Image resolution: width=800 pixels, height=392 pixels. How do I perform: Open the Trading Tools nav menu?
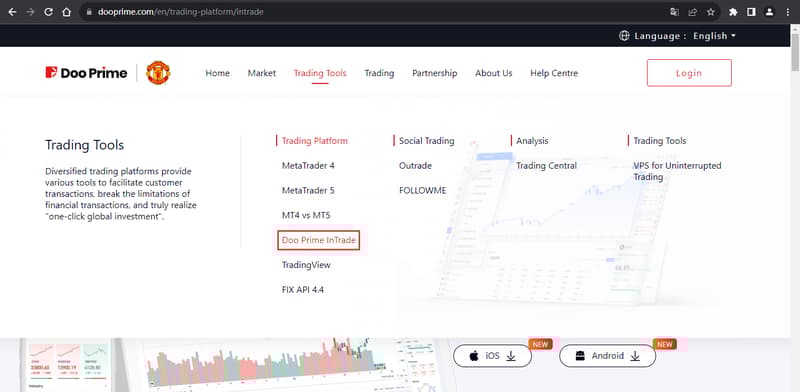tap(320, 73)
